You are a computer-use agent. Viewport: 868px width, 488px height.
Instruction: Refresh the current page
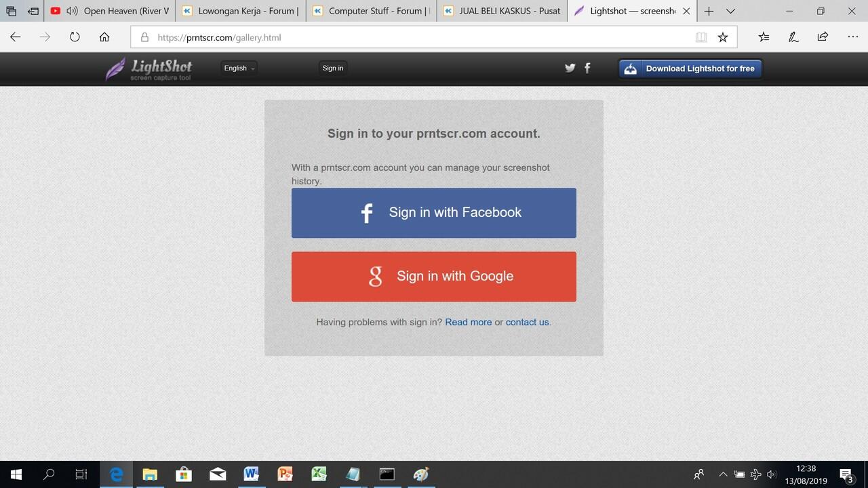(x=75, y=37)
